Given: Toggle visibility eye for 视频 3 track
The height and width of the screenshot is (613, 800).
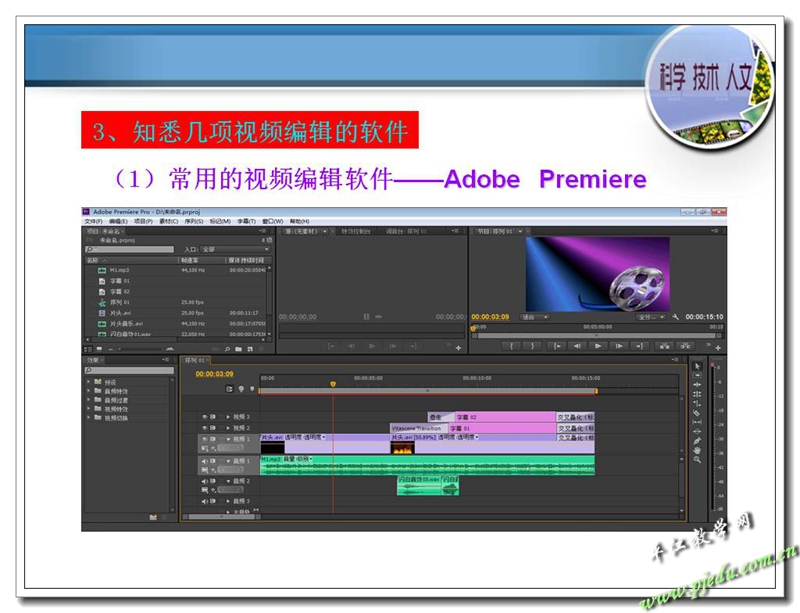Looking at the screenshot, I should (205, 417).
